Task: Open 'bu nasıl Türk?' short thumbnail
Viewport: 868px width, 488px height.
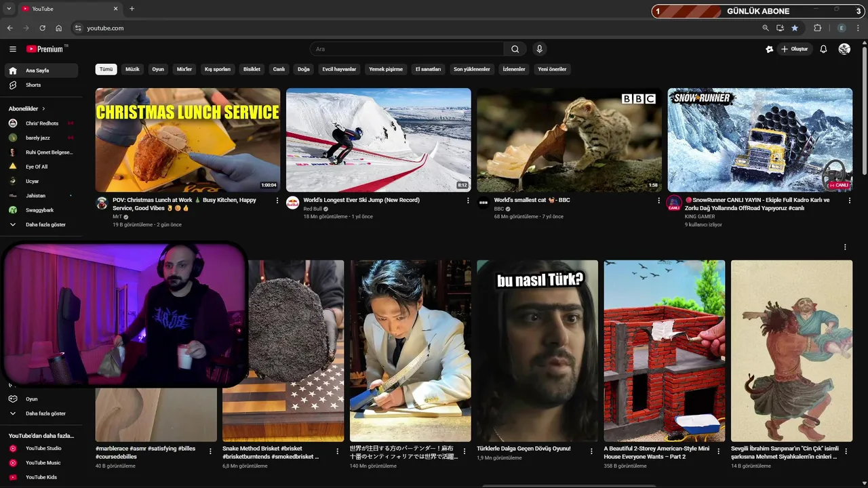Action: [537, 351]
